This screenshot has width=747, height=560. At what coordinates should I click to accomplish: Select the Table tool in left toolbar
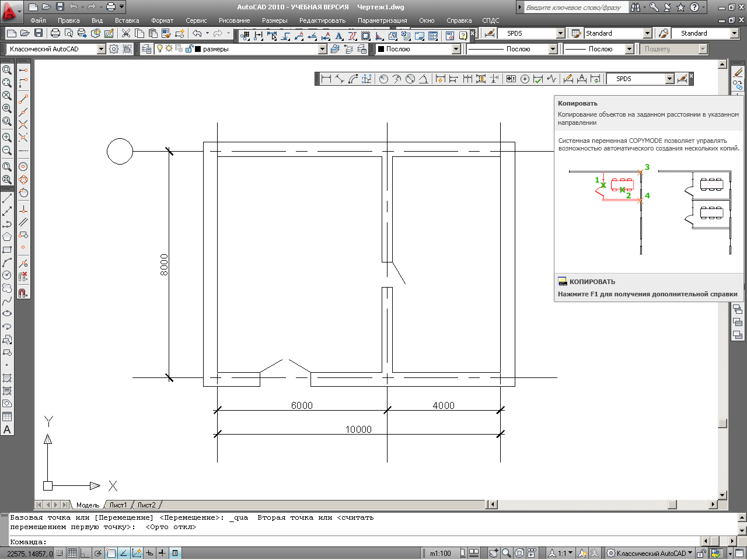[x=7, y=416]
